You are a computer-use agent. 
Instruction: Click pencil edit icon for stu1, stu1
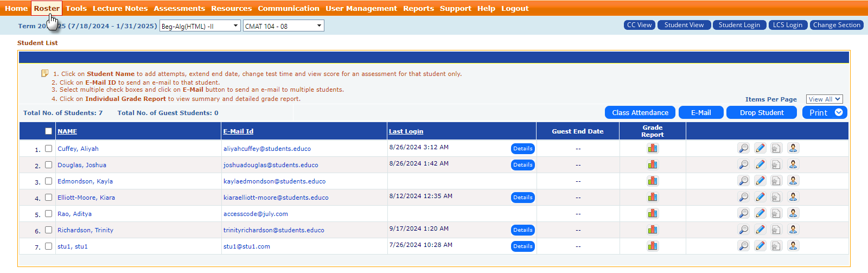760,246
